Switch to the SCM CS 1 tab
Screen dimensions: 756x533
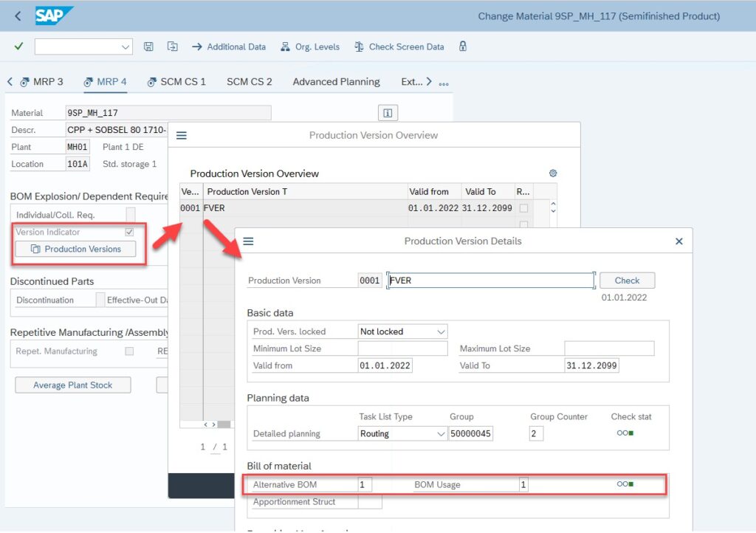pyautogui.click(x=176, y=82)
